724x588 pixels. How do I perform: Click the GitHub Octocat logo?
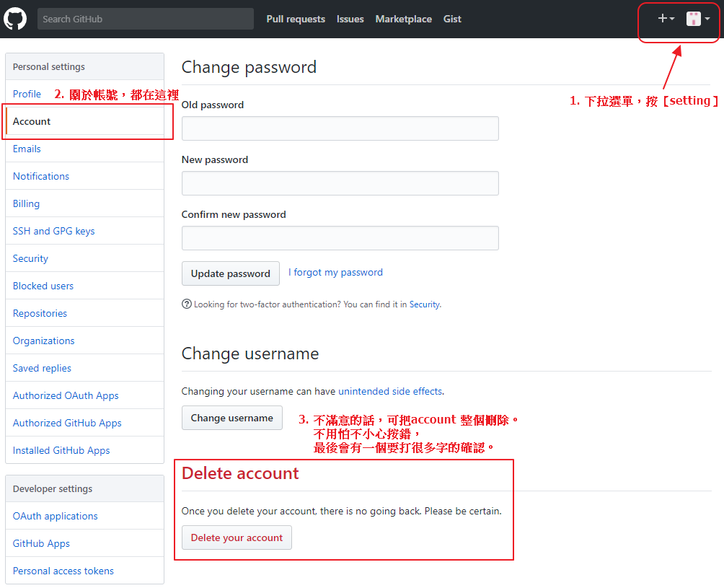click(15, 18)
